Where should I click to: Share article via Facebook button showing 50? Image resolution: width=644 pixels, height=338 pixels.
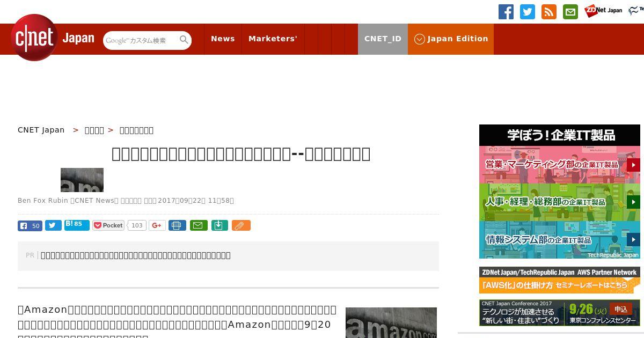pyautogui.click(x=30, y=226)
